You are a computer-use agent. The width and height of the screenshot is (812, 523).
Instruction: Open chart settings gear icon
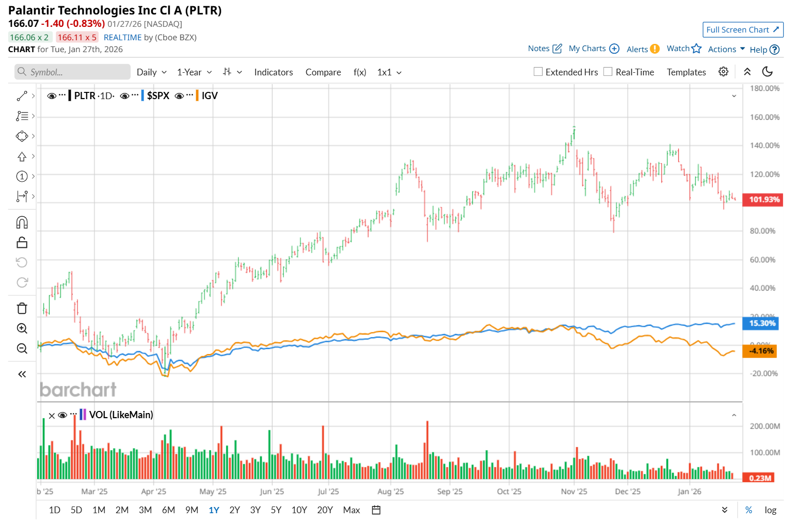(723, 72)
